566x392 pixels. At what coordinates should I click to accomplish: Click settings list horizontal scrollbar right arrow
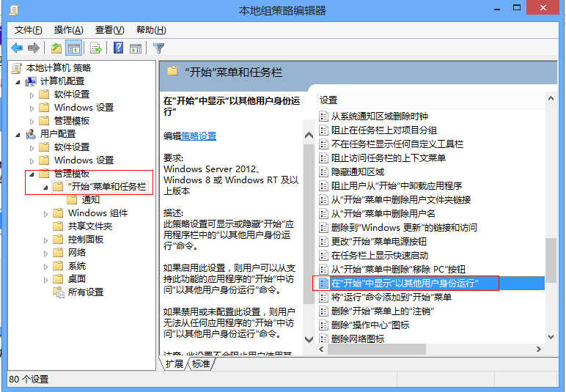(539, 349)
